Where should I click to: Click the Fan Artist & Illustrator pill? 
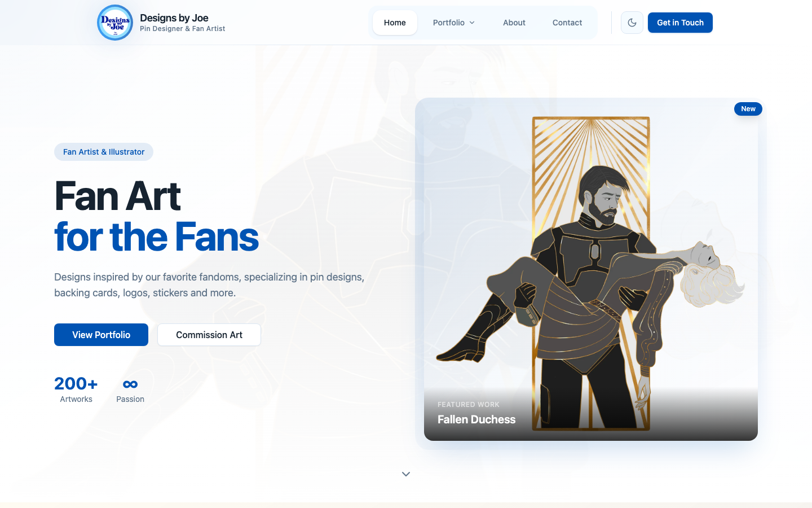pyautogui.click(x=104, y=152)
